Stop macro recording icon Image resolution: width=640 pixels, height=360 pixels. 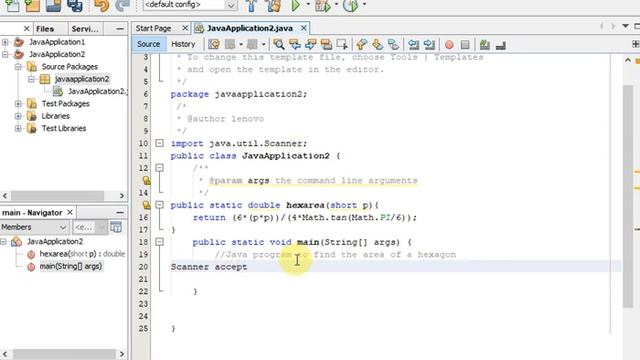[465, 44]
